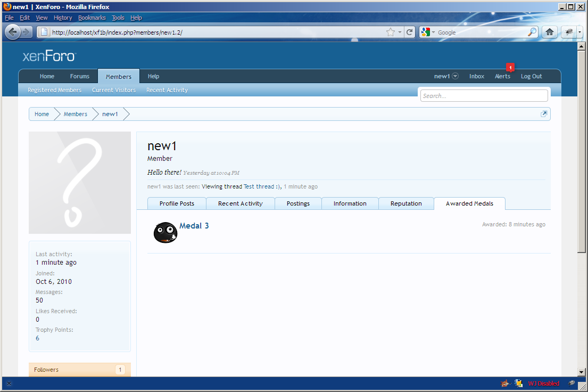Click the breadcrumb open-navigation icon

click(544, 114)
